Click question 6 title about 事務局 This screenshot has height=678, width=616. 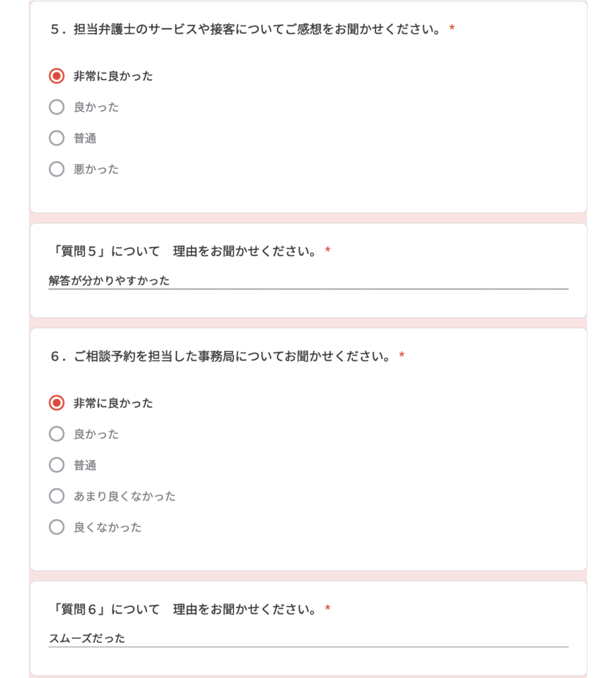[x=221, y=356]
